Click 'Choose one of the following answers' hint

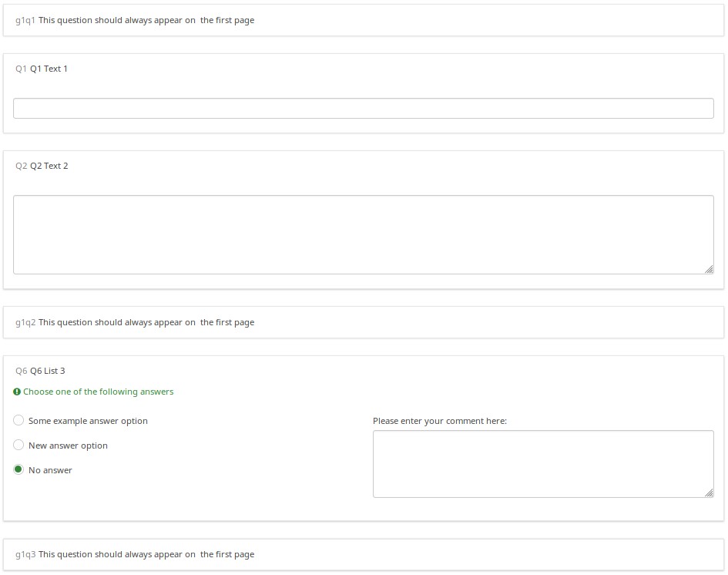[98, 392]
